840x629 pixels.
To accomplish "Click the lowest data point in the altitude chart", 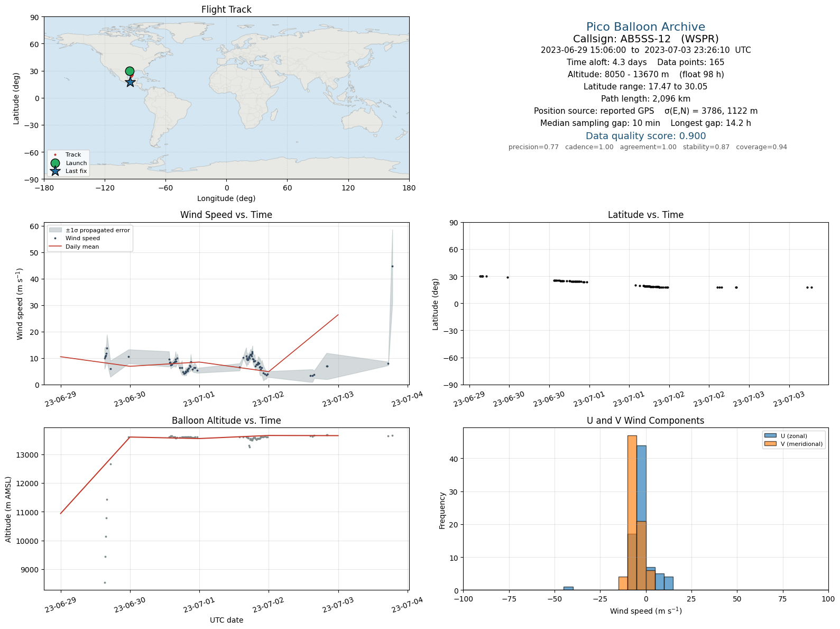I will pyautogui.click(x=105, y=582).
